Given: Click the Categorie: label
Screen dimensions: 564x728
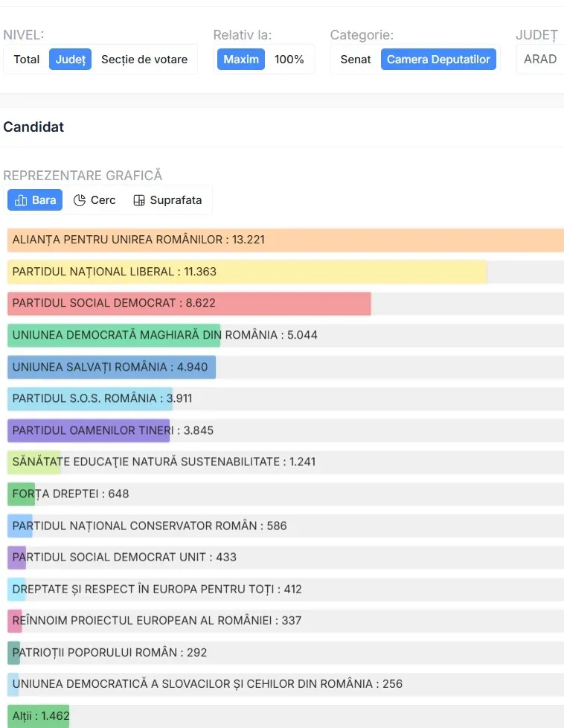Looking at the screenshot, I should tap(362, 35).
